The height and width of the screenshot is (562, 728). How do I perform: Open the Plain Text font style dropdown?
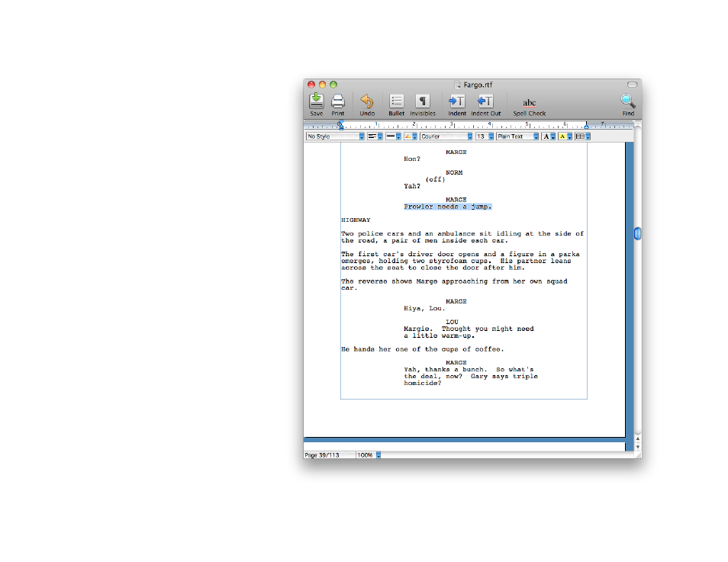click(x=517, y=136)
